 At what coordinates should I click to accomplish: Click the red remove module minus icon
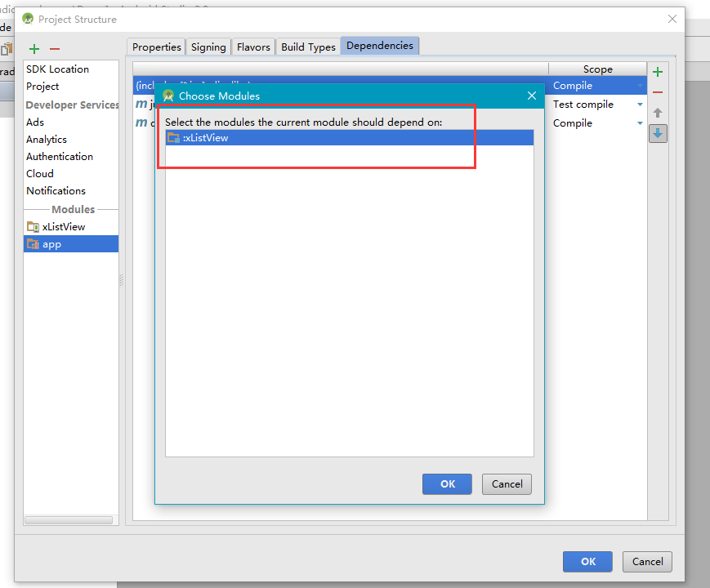(x=55, y=49)
